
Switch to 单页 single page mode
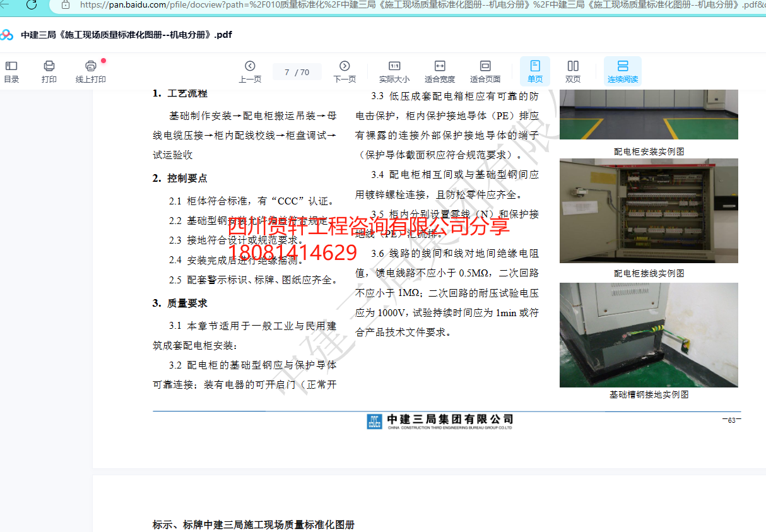(x=535, y=71)
